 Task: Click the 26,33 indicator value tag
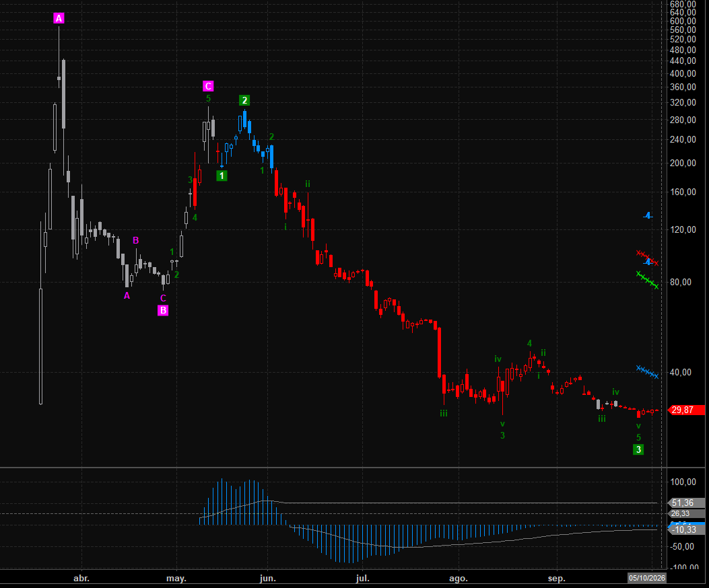pos(686,513)
